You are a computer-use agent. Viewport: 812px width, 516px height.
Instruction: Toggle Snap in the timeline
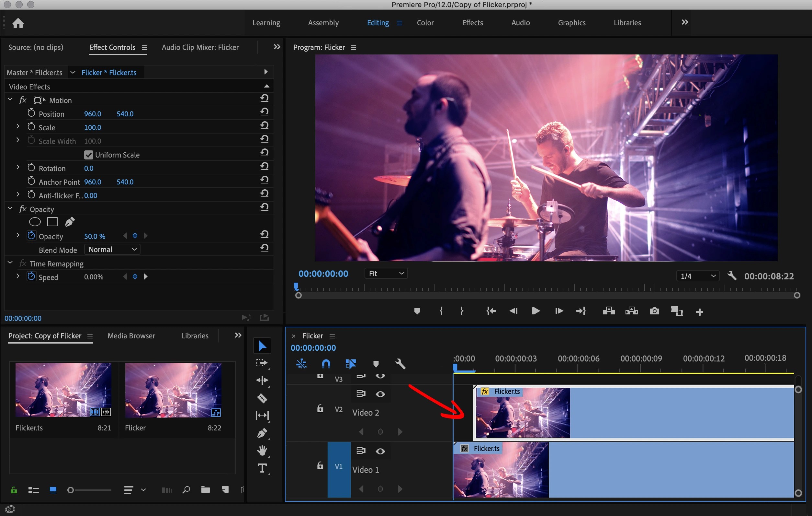pos(326,364)
